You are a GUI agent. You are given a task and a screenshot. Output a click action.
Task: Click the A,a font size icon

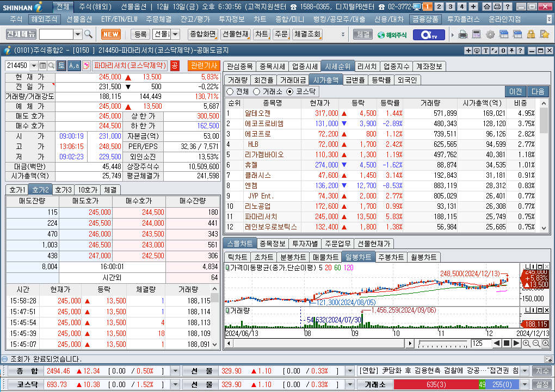coord(74,65)
